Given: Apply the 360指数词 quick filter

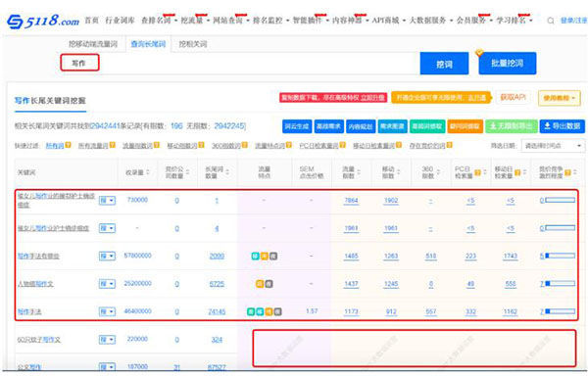Looking at the screenshot, I should (226, 145).
